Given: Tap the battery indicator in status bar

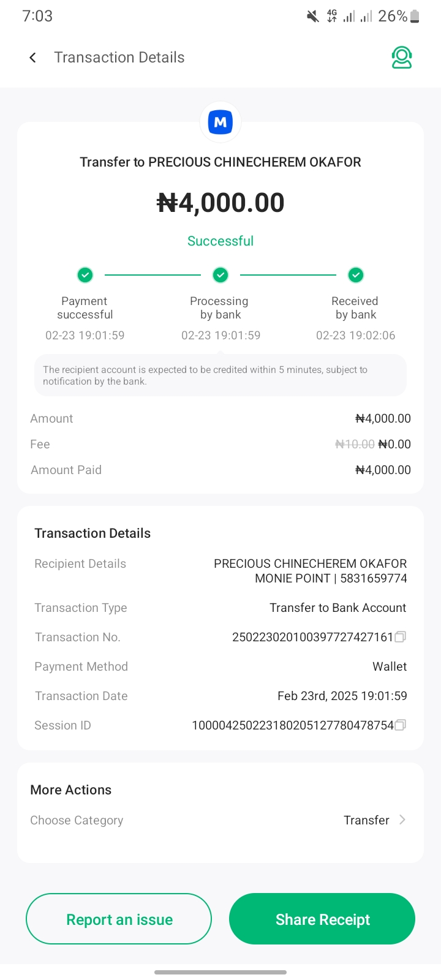Looking at the screenshot, I should (415, 17).
